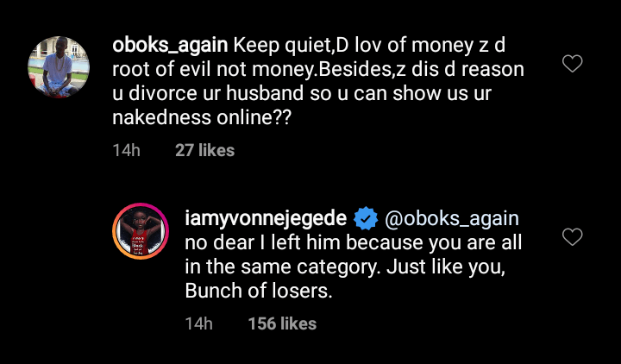
Task: Click the @oboks_again mention in the reply
Action: pyautogui.click(x=448, y=217)
